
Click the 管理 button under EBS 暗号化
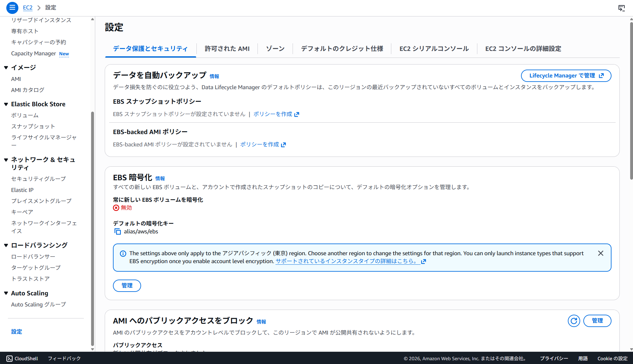point(127,286)
